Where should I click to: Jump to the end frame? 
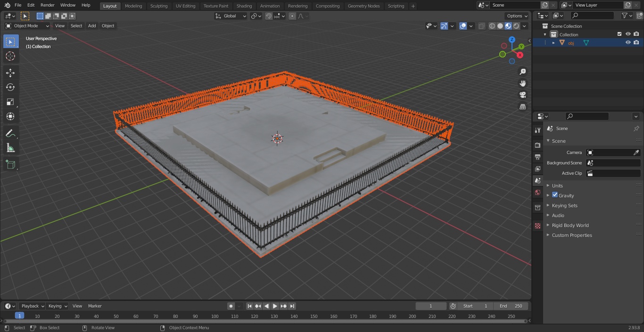[x=292, y=306]
